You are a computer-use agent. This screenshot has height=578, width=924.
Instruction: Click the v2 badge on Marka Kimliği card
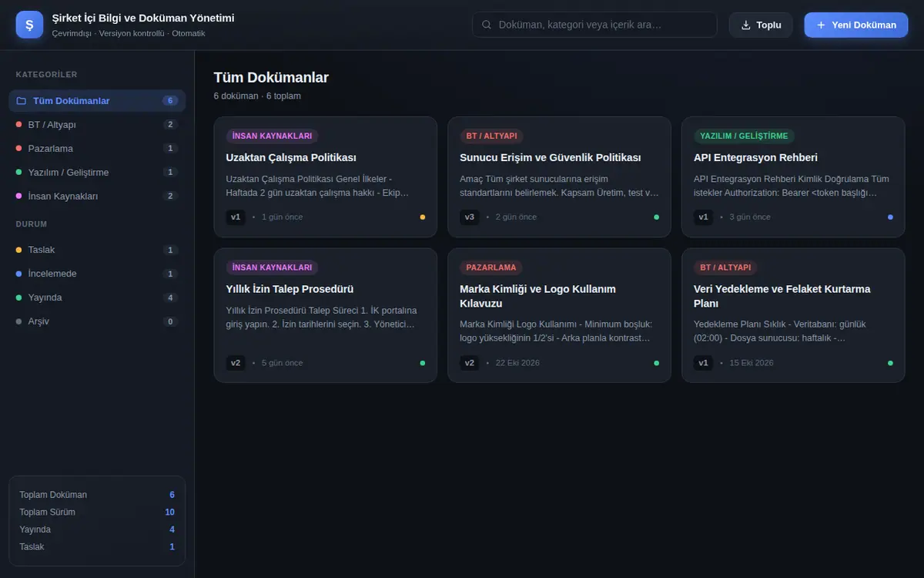(x=470, y=363)
